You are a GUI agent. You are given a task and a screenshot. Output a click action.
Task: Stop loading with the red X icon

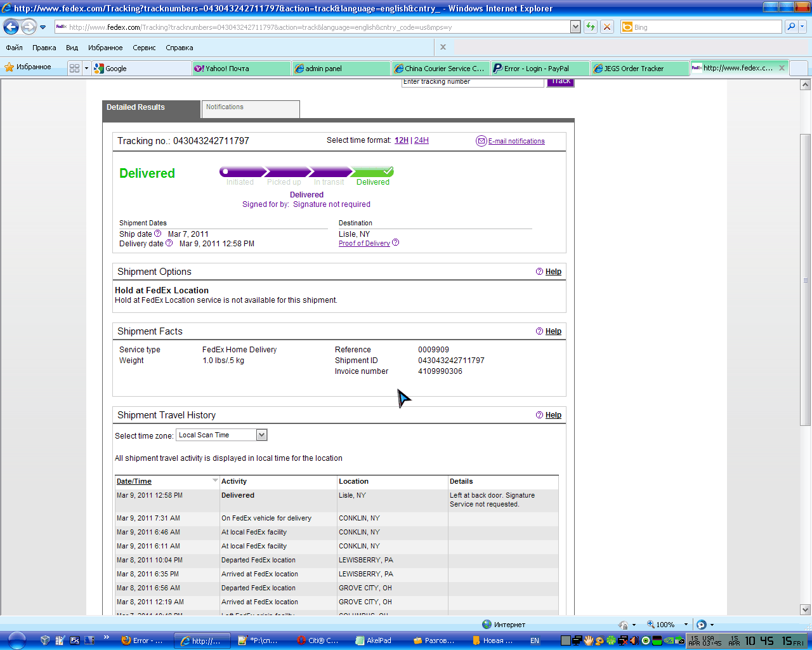607,27
